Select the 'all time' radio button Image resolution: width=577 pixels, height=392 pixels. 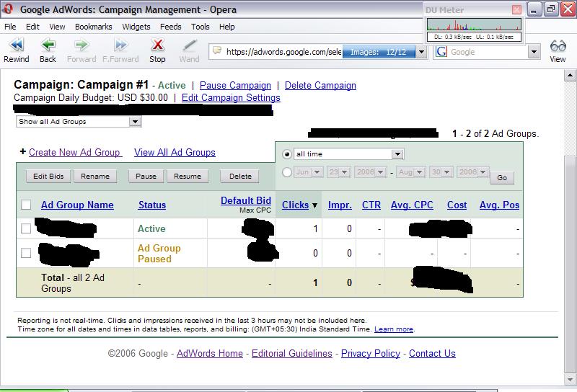coord(287,154)
